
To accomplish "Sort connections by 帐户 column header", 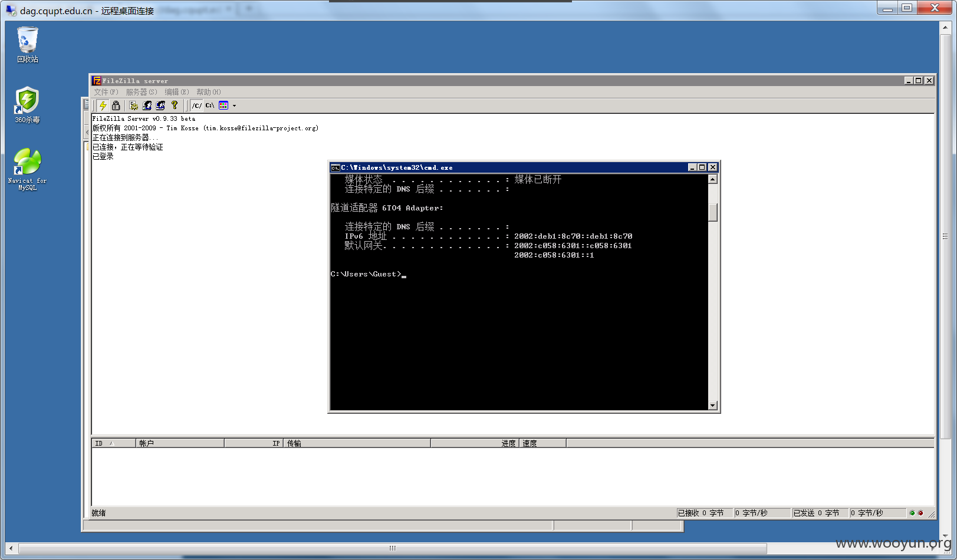I will click(180, 443).
